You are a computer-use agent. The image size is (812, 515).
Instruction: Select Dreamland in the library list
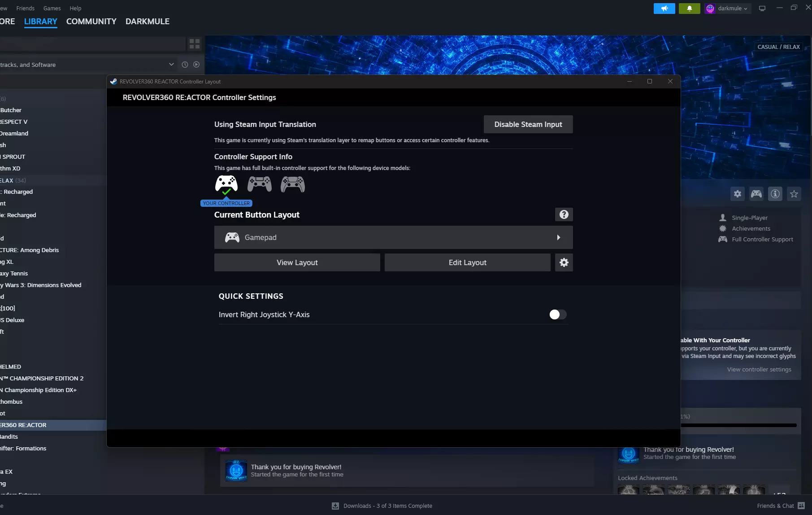tap(14, 134)
